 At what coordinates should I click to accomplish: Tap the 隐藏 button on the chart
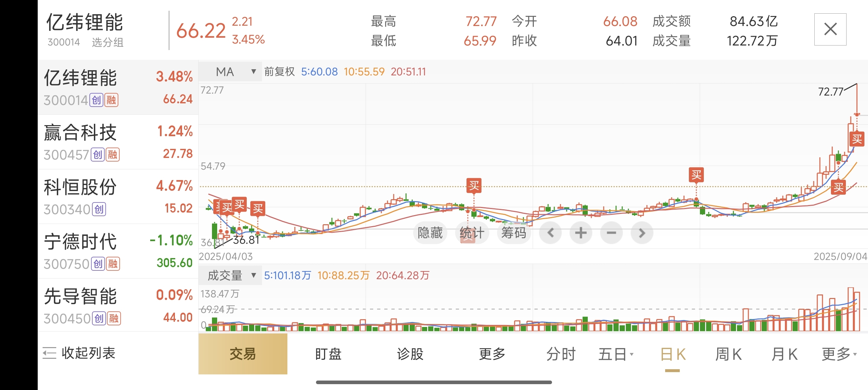tap(430, 233)
